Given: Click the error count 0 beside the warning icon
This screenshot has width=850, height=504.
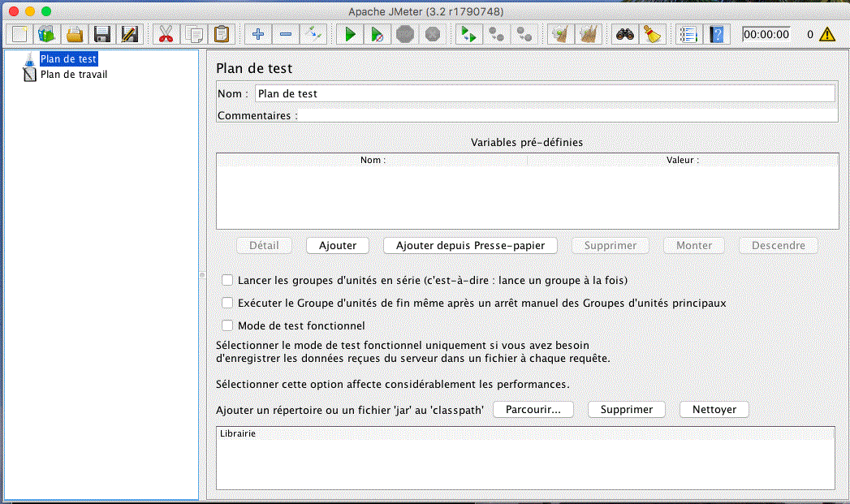Looking at the screenshot, I should 810,34.
